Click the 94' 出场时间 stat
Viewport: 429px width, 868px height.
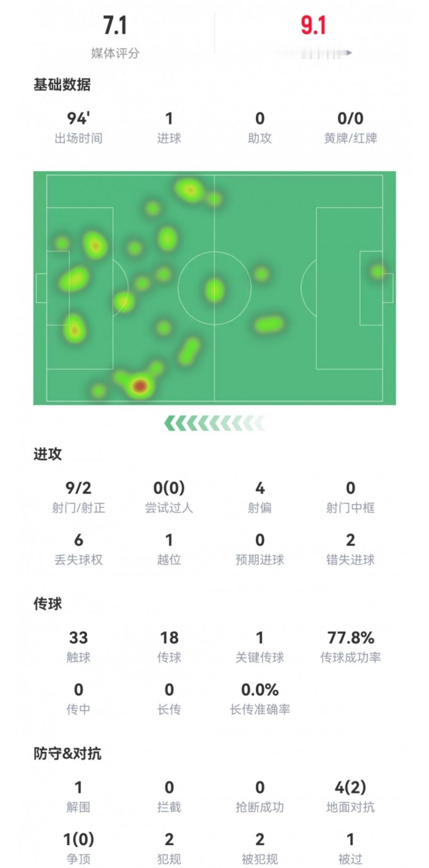(x=79, y=128)
